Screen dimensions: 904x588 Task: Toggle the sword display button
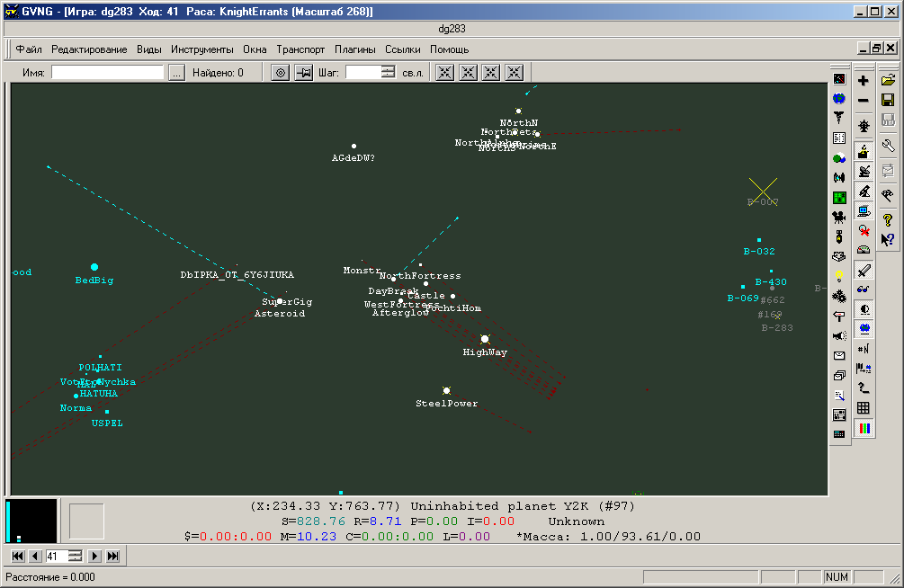point(864,270)
